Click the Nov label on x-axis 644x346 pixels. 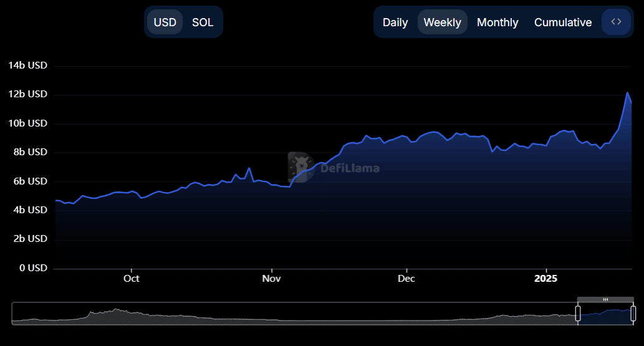coord(271,279)
